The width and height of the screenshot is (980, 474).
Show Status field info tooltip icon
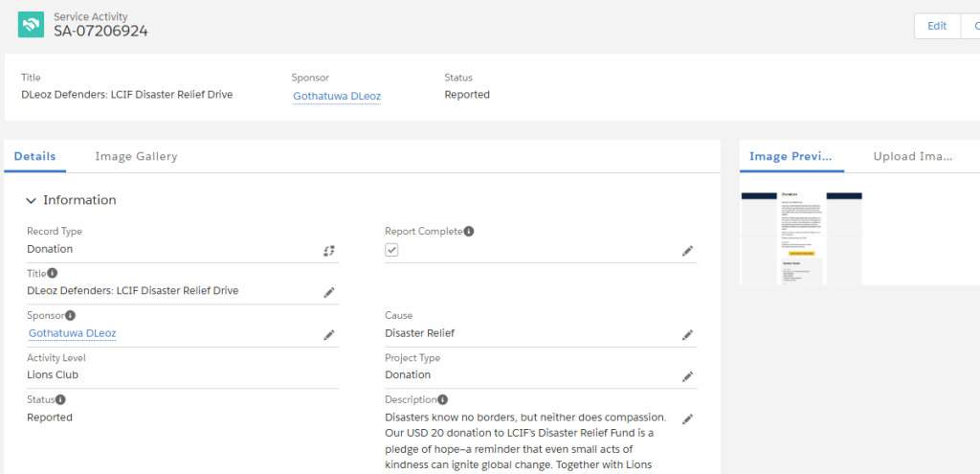point(60,399)
